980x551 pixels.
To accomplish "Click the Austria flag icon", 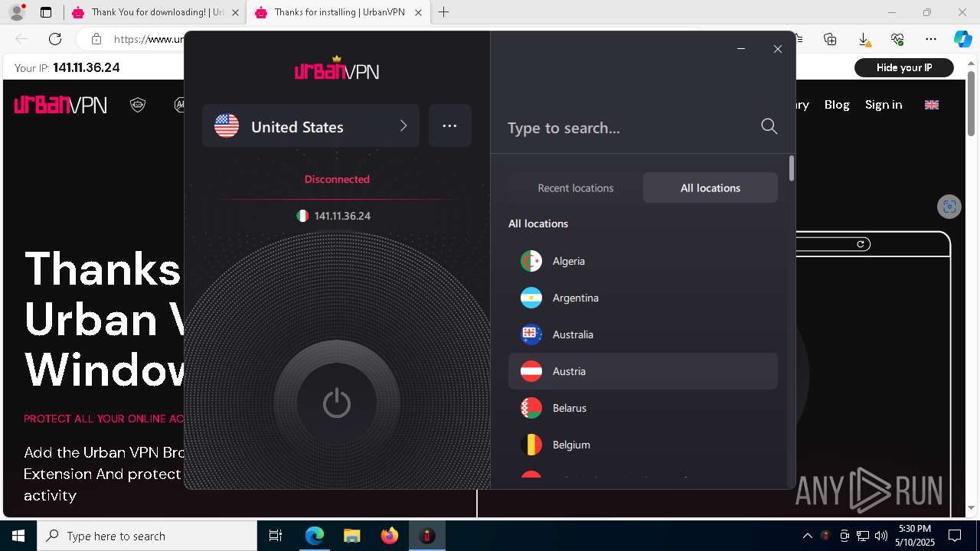I will [531, 371].
